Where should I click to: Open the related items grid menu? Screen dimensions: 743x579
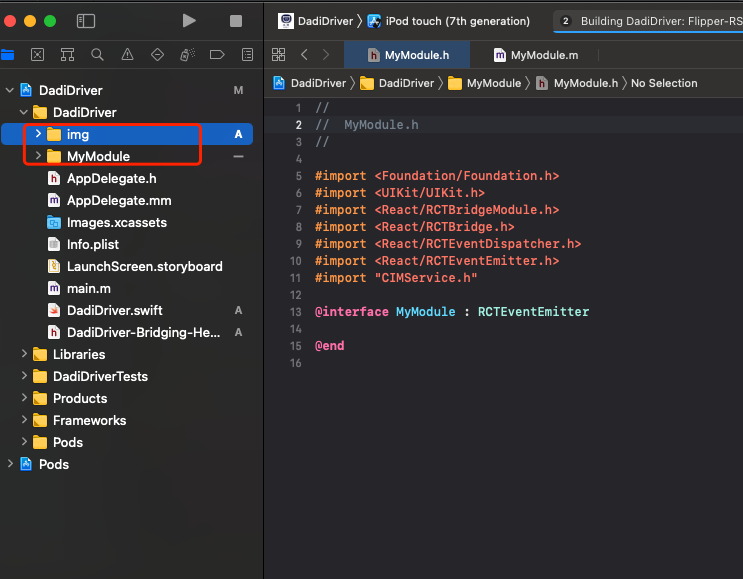point(279,55)
